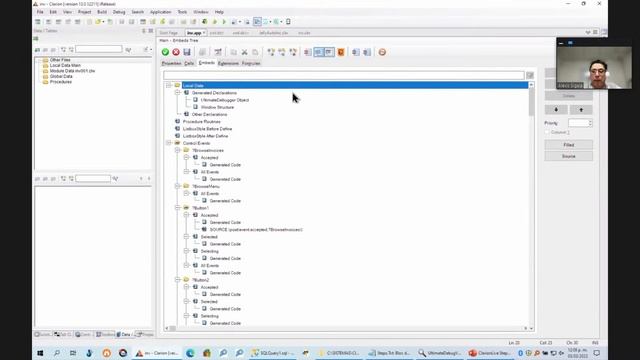This screenshot has width=640, height=360.
Task: Select Procedures folder in Data pane
Action: point(60,82)
